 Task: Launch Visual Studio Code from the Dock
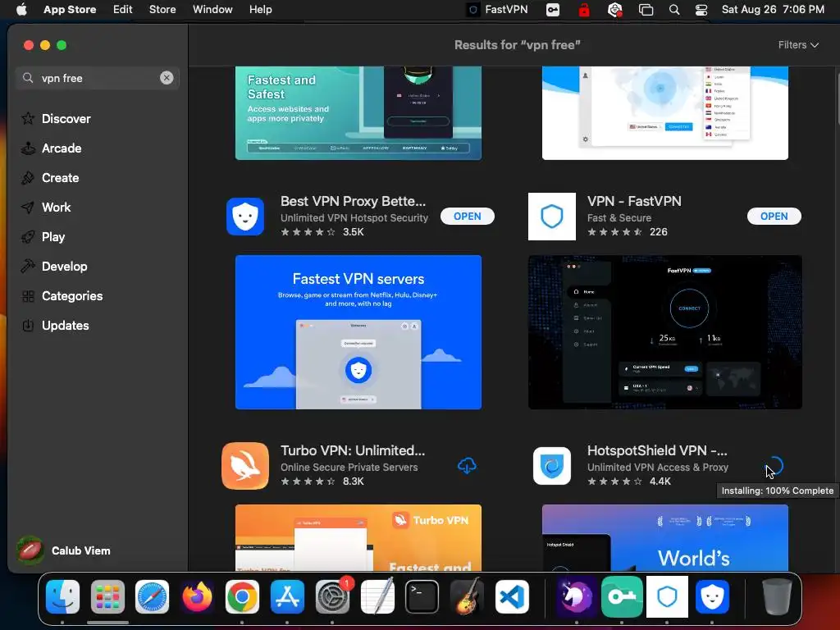click(x=512, y=596)
